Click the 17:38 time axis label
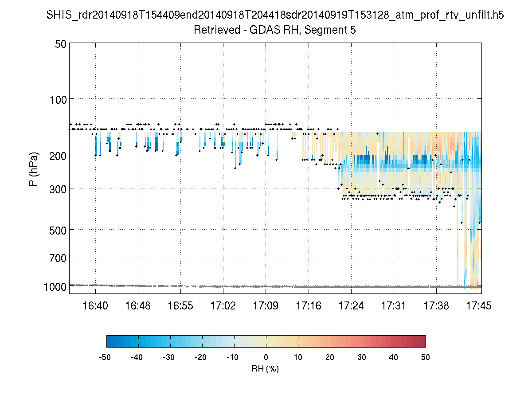This screenshot has width=532, height=399. [436, 305]
